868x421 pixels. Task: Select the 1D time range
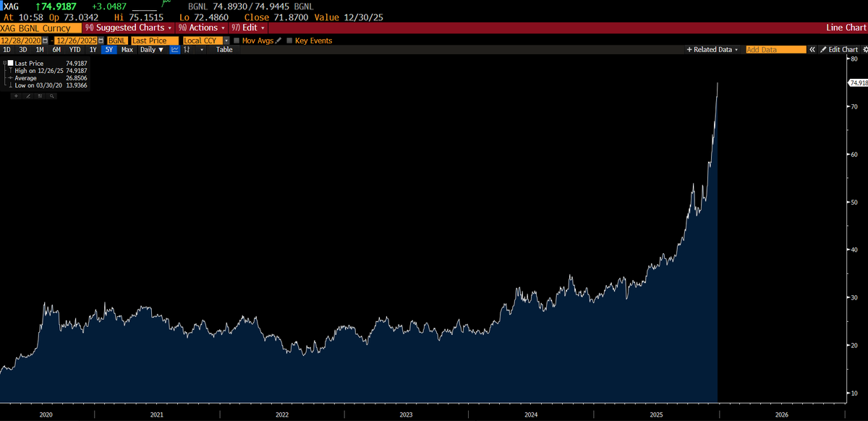[x=7, y=50]
